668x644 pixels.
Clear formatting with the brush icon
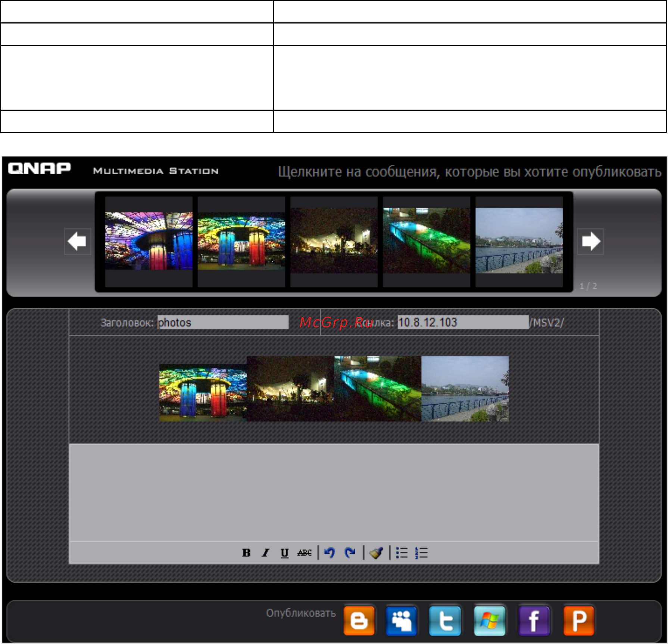(376, 552)
